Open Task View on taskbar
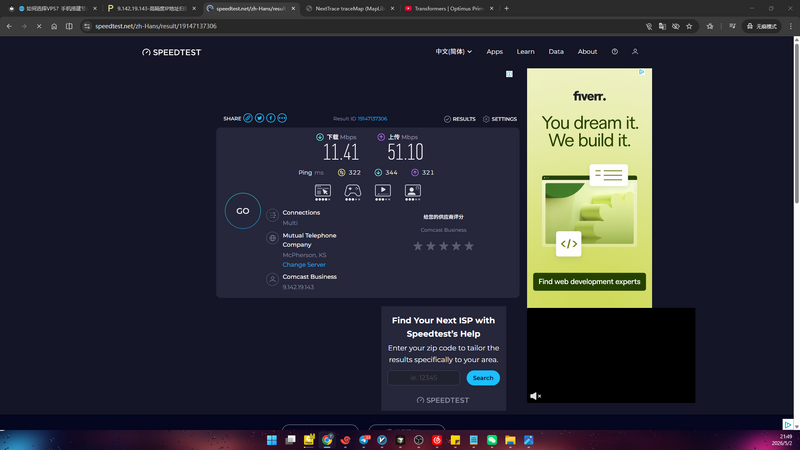The height and width of the screenshot is (450, 800). 290,440
